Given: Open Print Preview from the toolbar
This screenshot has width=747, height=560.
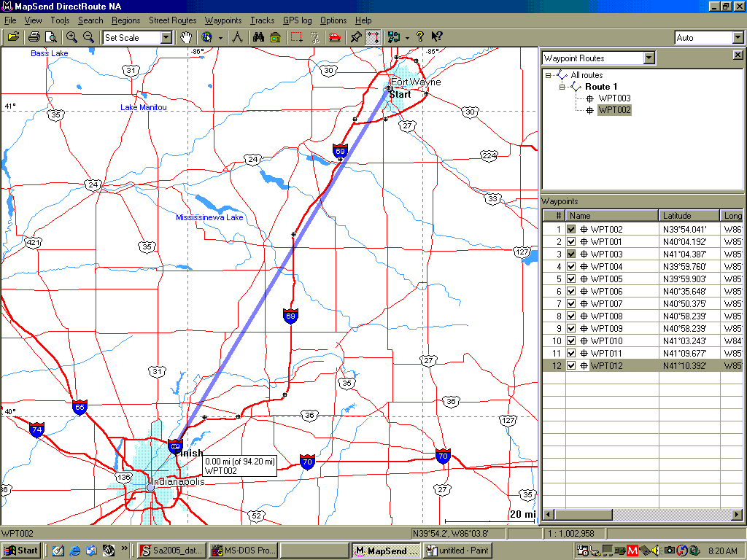Looking at the screenshot, I should [50, 37].
